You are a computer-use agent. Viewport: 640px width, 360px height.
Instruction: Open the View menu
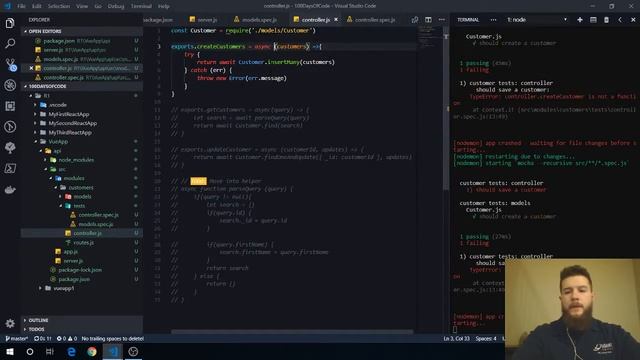[82, 6]
